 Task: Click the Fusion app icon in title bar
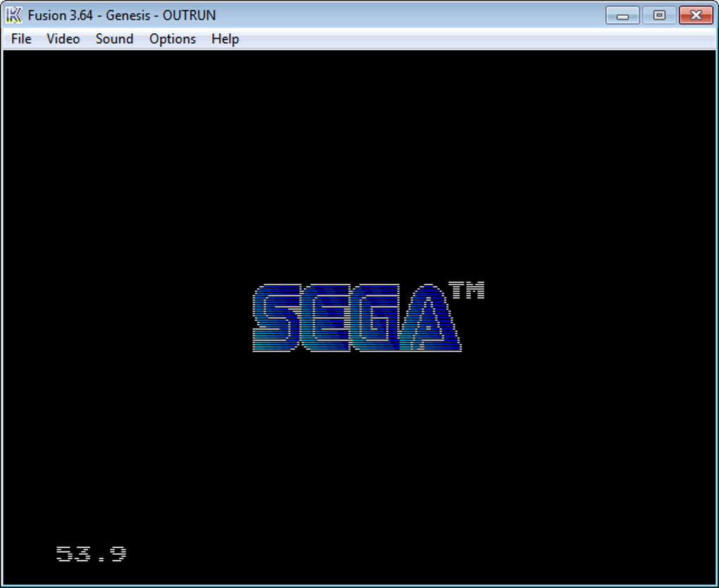pos(14,15)
